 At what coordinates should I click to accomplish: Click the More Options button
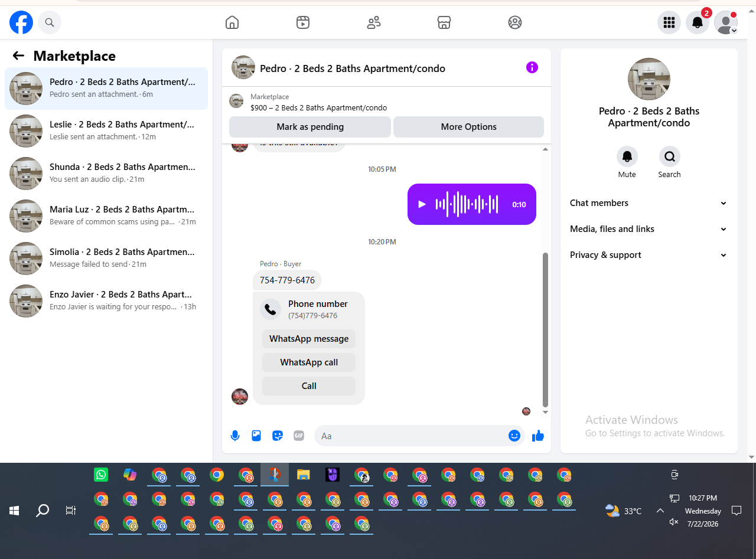(469, 127)
